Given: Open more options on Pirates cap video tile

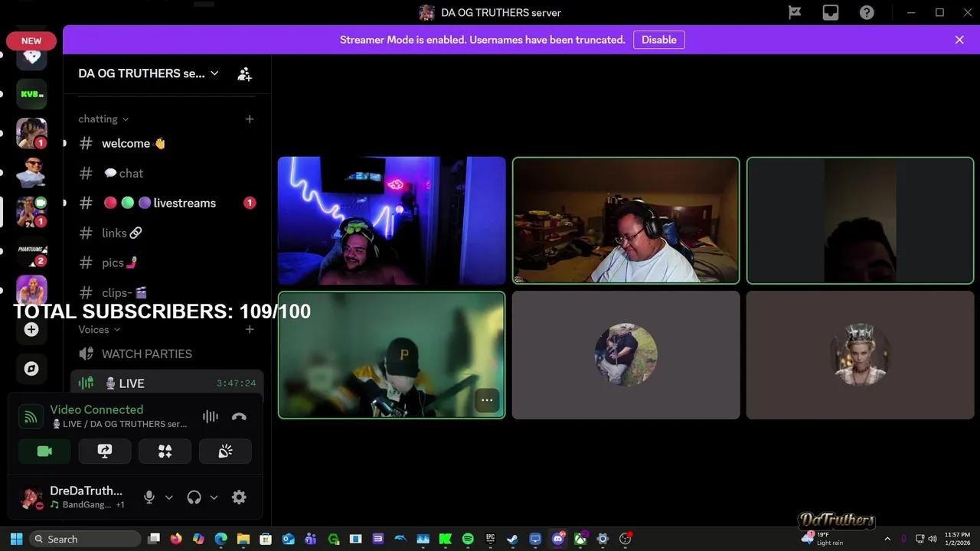Looking at the screenshot, I should coord(487,400).
